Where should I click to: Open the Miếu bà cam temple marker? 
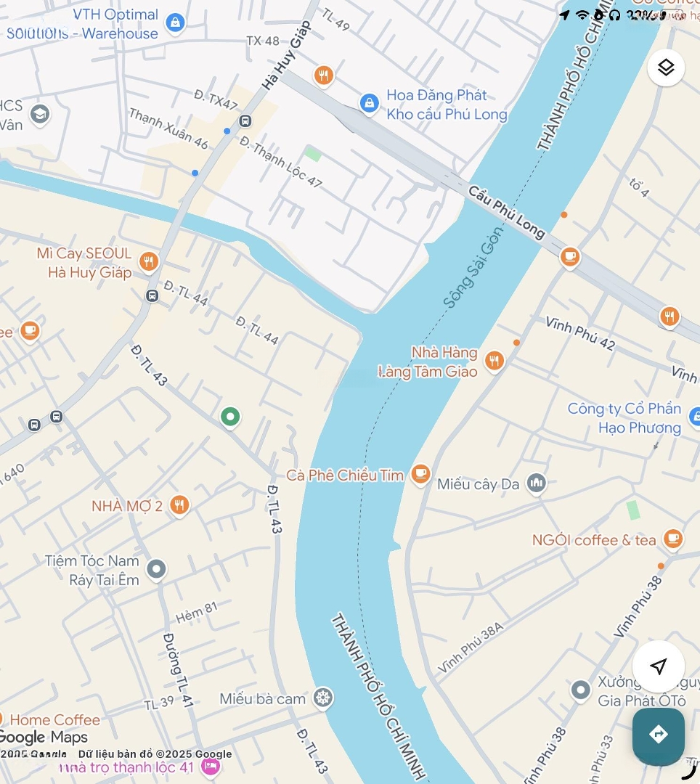click(323, 698)
